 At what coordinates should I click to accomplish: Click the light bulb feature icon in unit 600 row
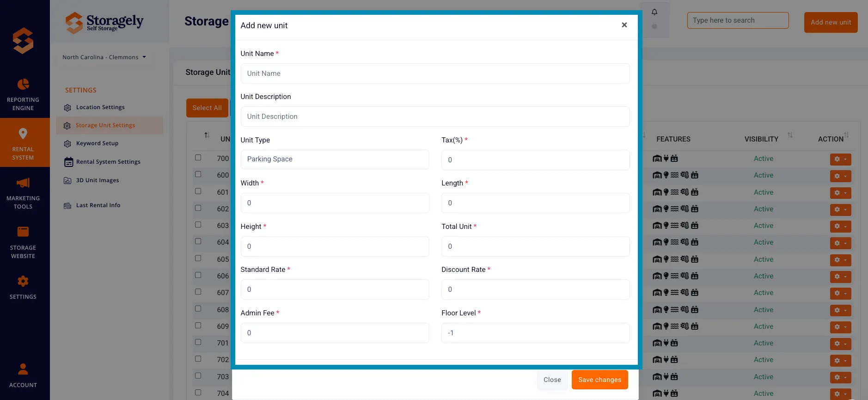pyautogui.click(x=666, y=175)
